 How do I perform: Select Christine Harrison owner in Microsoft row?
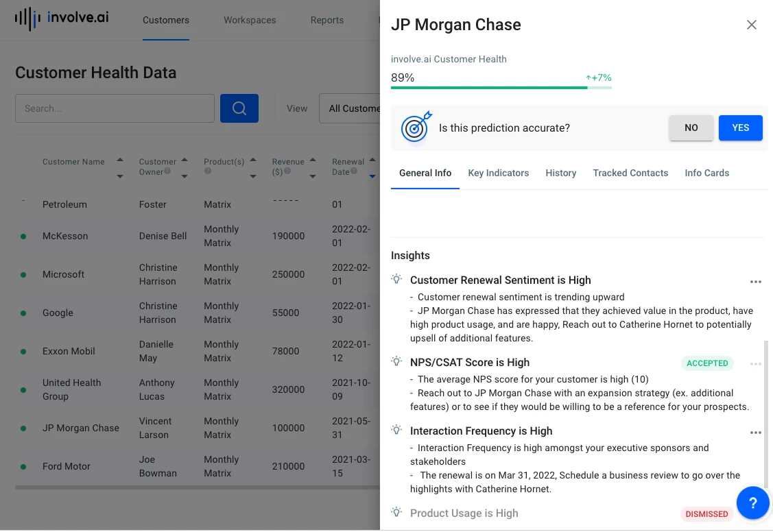158,274
